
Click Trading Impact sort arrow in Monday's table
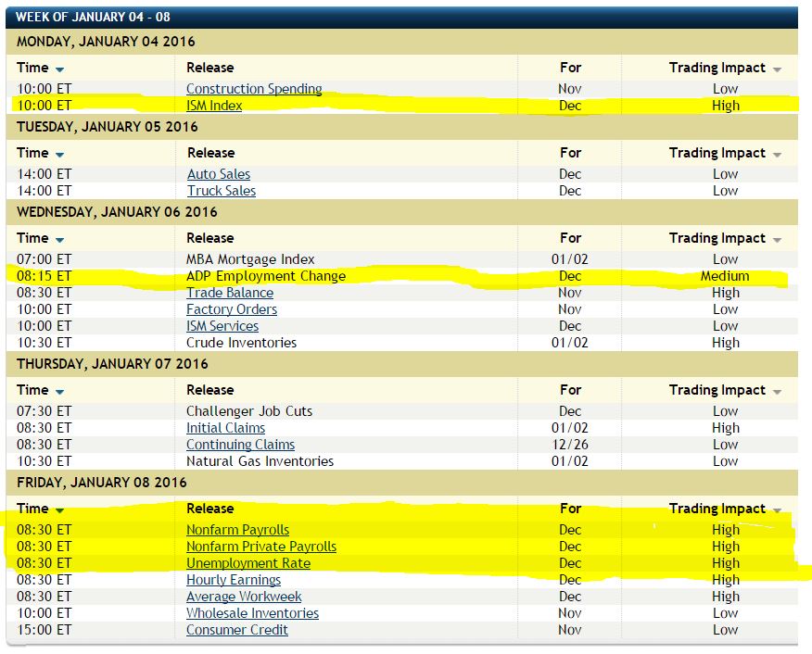click(777, 69)
